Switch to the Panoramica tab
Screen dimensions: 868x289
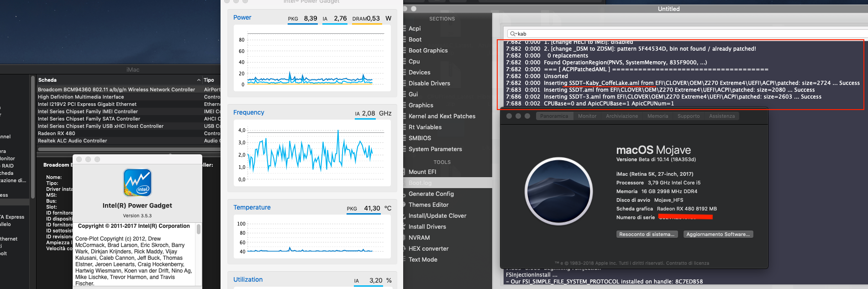click(x=554, y=116)
